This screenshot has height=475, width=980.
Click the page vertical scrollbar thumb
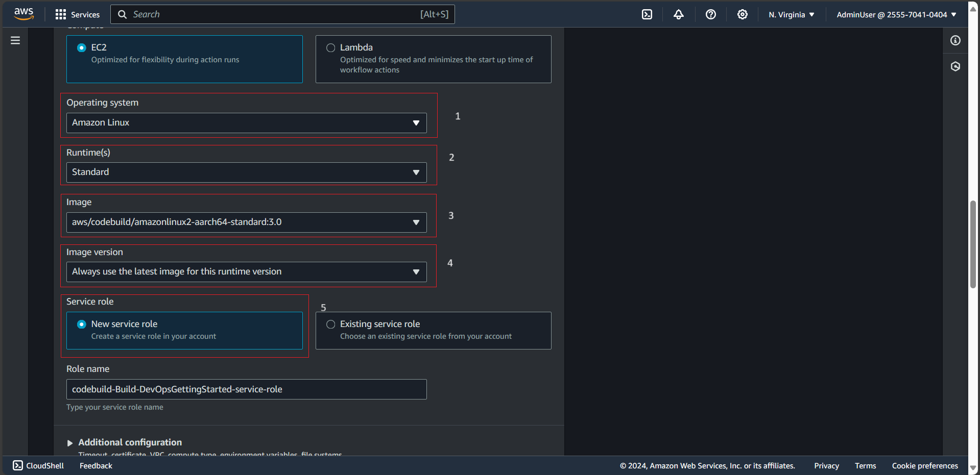973,245
